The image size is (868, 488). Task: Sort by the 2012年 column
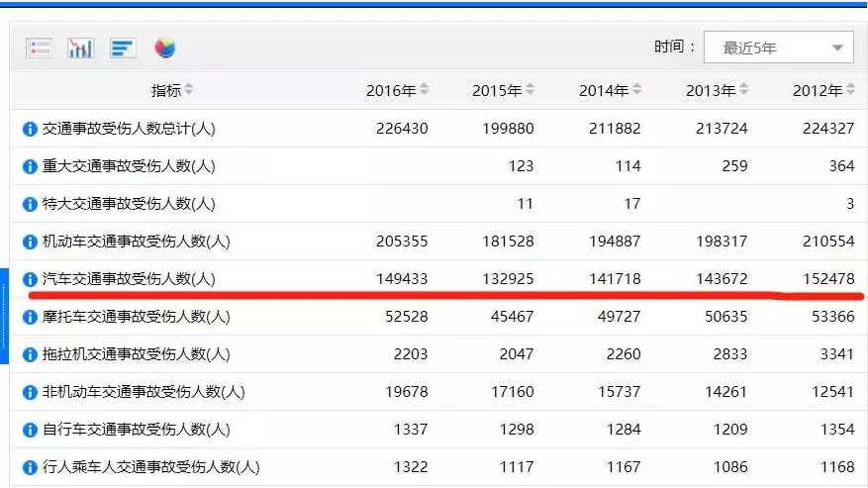point(850,89)
